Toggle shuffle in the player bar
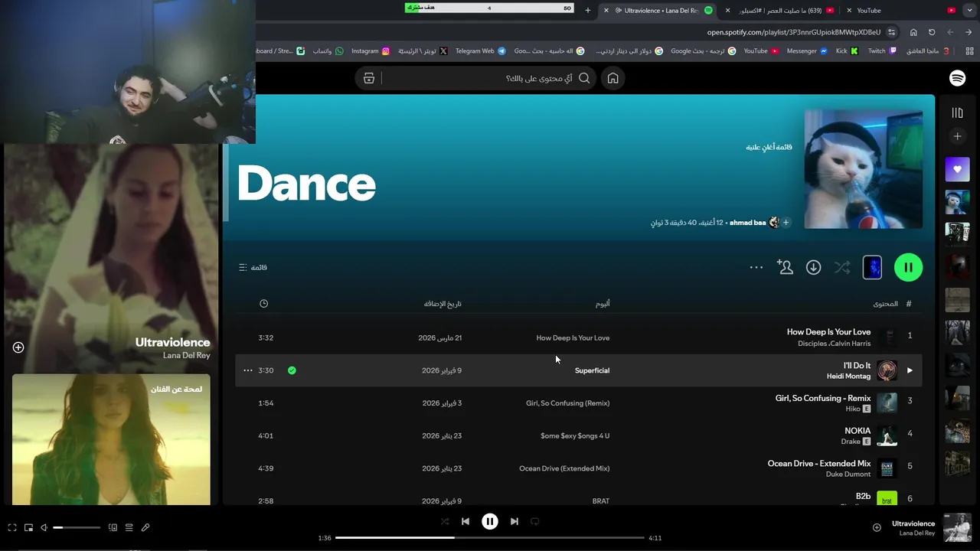 445,521
